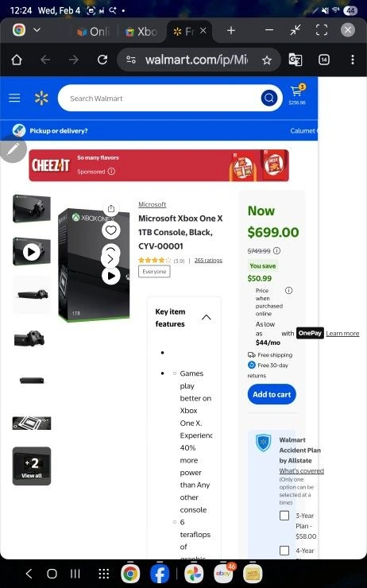
Task: Switch to the Xbox browser tab
Action: [x=141, y=32]
